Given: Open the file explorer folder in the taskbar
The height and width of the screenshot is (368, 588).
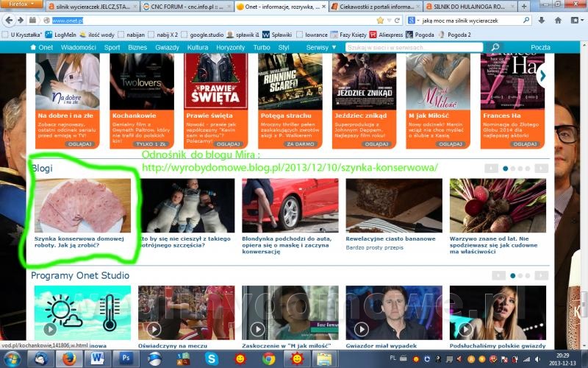Looking at the screenshot, I should [x=324, y=359].
